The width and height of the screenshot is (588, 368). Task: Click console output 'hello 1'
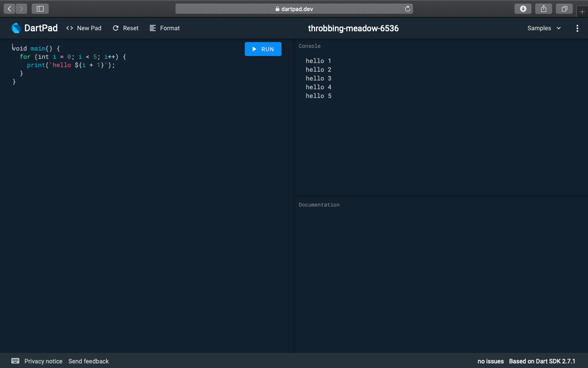[318, 61]
